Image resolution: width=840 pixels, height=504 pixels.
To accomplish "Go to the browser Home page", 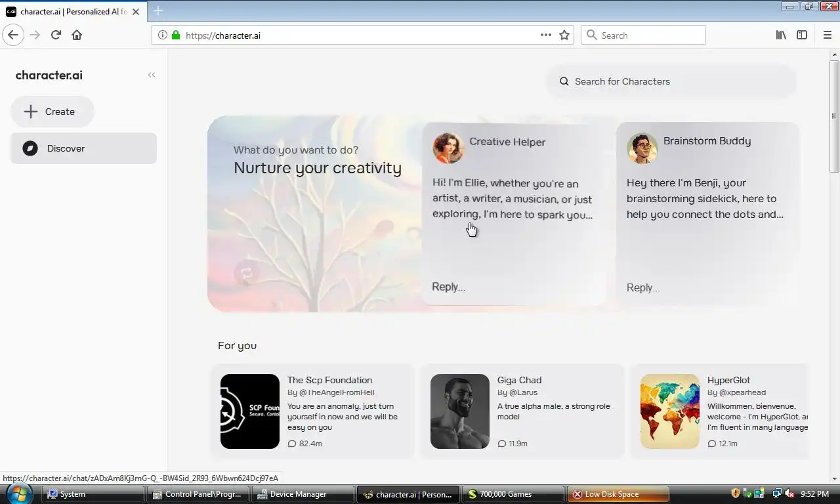I will 77,35.
